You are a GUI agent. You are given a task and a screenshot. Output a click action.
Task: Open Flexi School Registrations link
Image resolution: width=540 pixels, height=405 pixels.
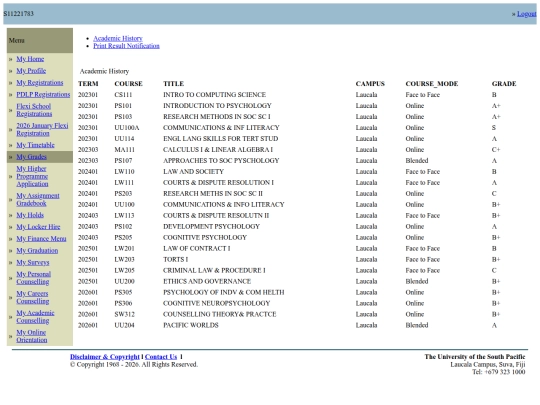34,110
